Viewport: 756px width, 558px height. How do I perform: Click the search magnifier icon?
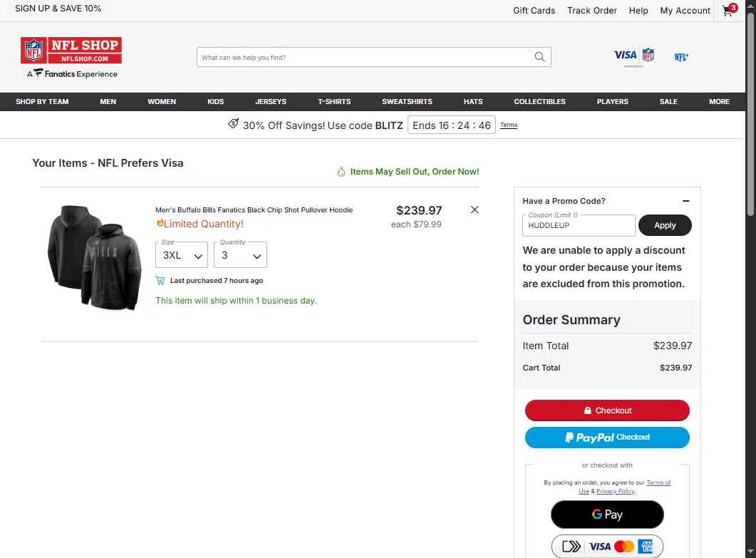pos(539,57)
